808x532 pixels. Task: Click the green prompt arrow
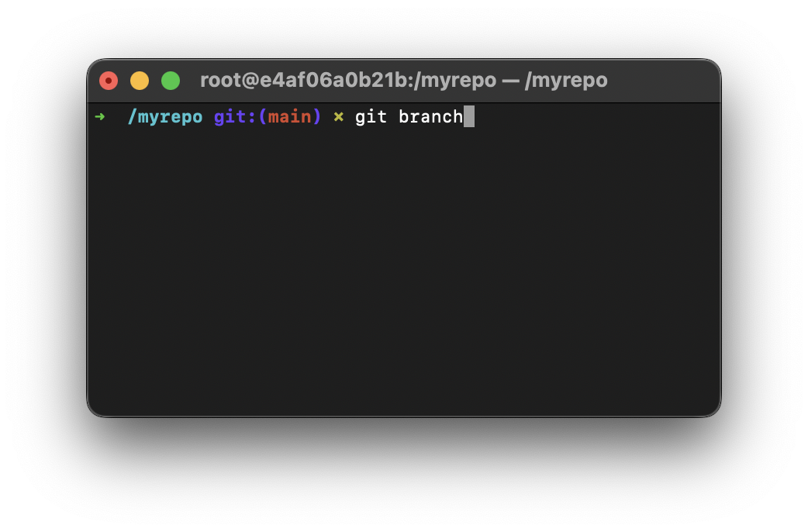(x=100, y=116)
